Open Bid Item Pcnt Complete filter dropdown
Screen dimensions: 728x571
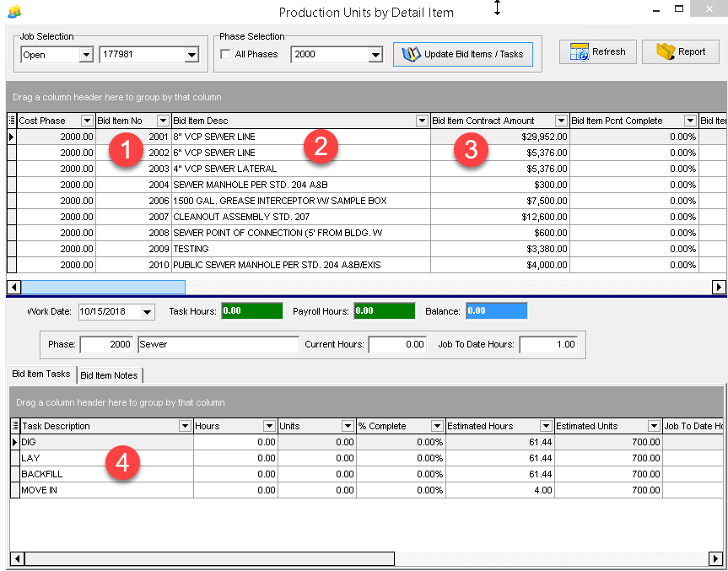coord(690,121)
